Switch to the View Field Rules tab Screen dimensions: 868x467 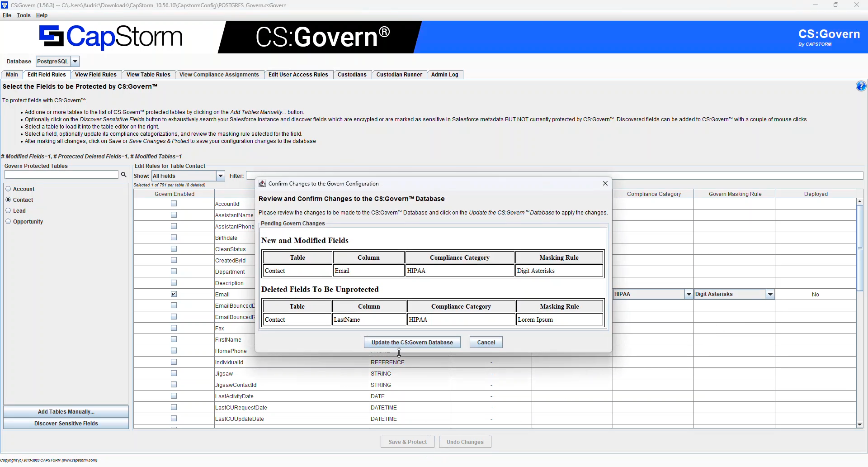pyautogui.click(x=96, y=75)
